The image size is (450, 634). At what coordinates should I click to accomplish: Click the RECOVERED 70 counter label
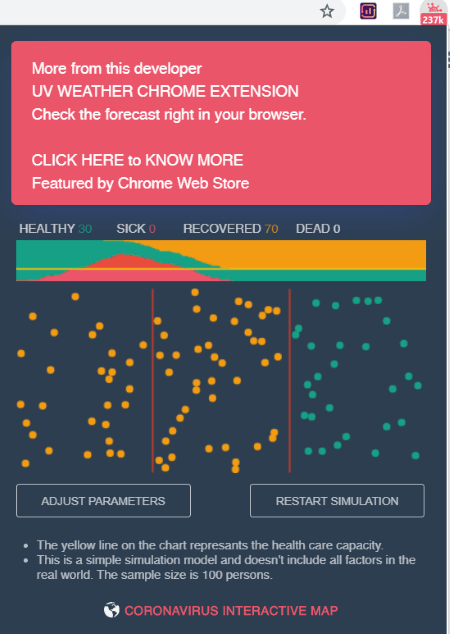click(x=230, y=229)
